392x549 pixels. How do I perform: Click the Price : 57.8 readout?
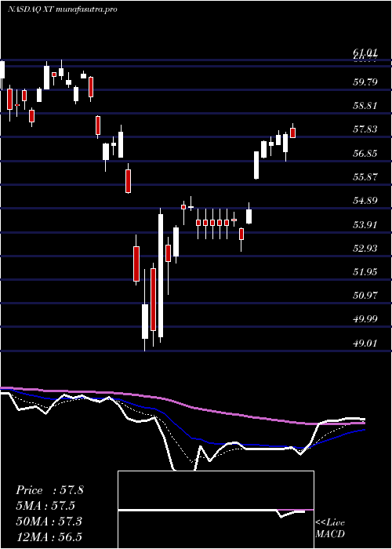click(x=49, y=490)
